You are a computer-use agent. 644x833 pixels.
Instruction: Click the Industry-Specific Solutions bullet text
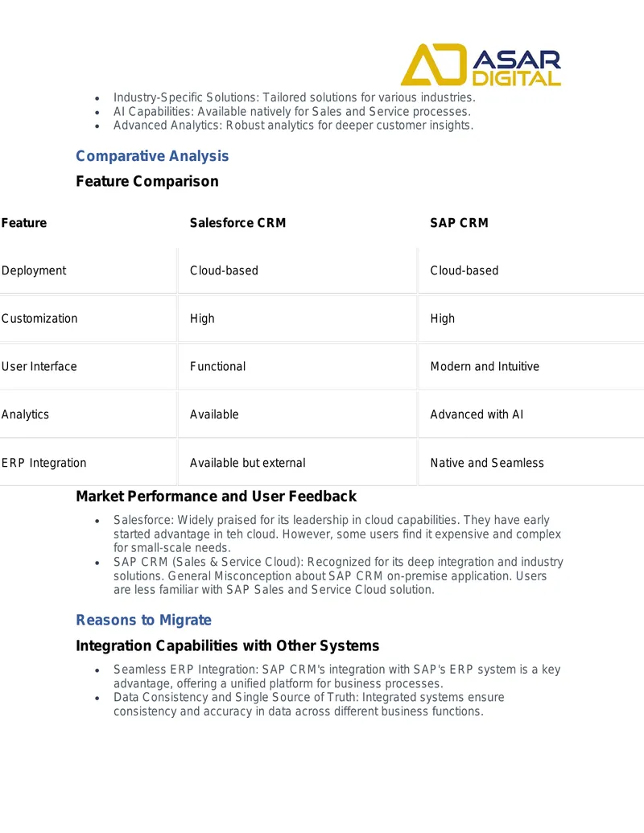tap(295, 97)
